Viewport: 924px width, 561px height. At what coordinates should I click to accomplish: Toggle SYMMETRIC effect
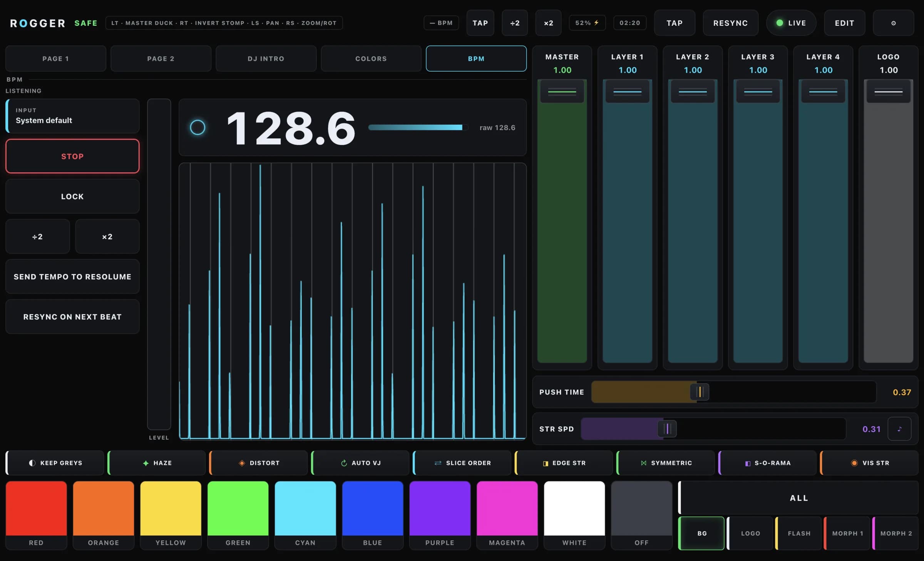pyautogui.click(x=666, y=463)
